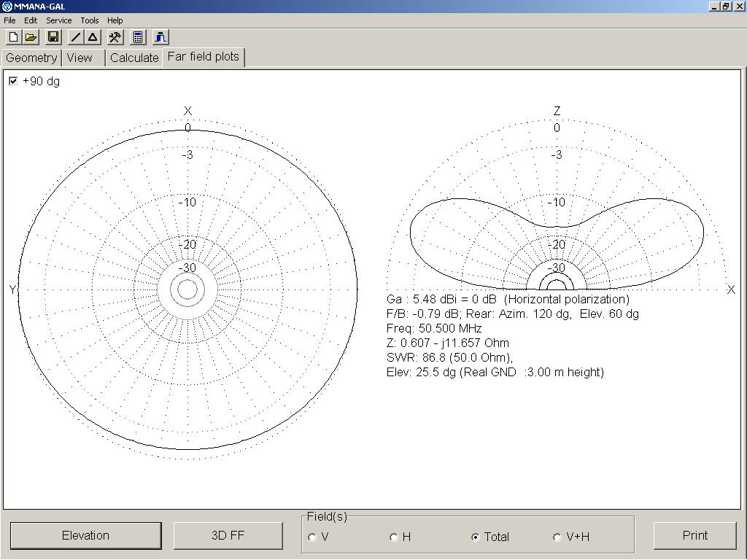Select the Total field radio button
Image resolution: width=747 pixels, height=560 pixels.
476,537
